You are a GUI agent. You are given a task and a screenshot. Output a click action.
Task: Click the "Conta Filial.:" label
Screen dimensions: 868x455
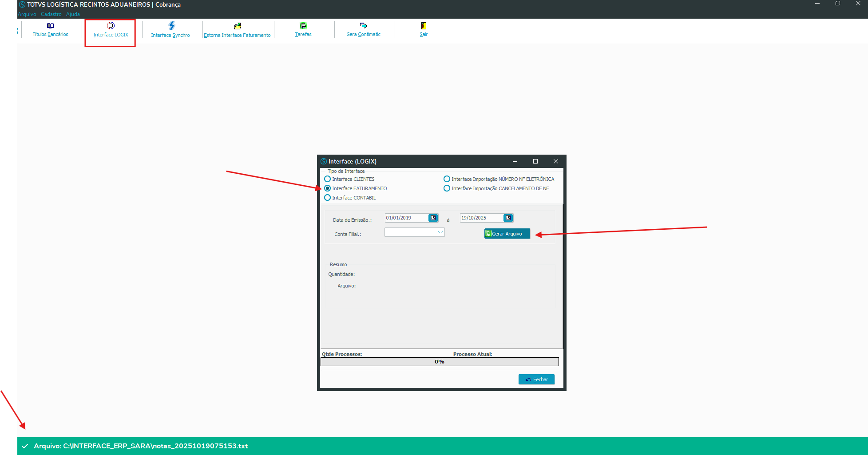[348, 234]
